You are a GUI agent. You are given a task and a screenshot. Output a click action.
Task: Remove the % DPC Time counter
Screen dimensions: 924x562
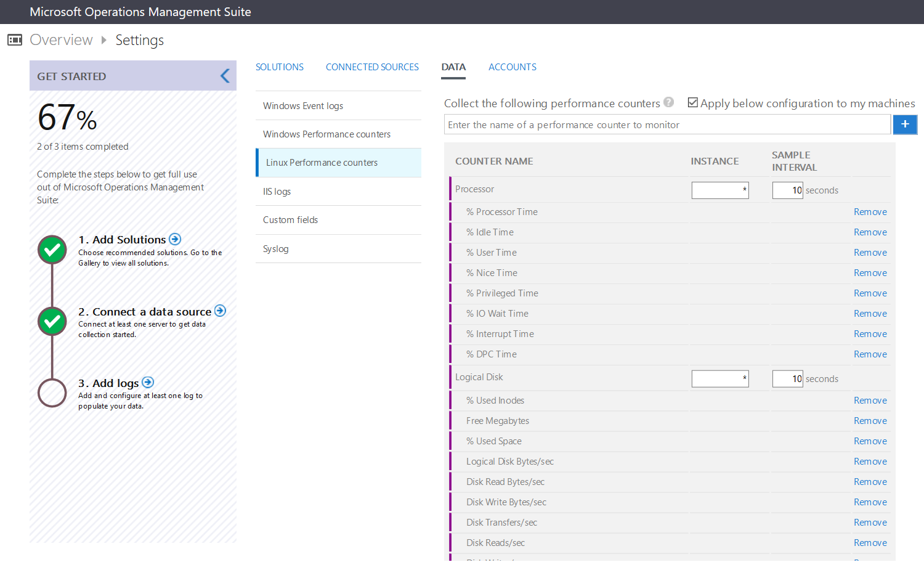pyautogui.click(x=870, y=354)
